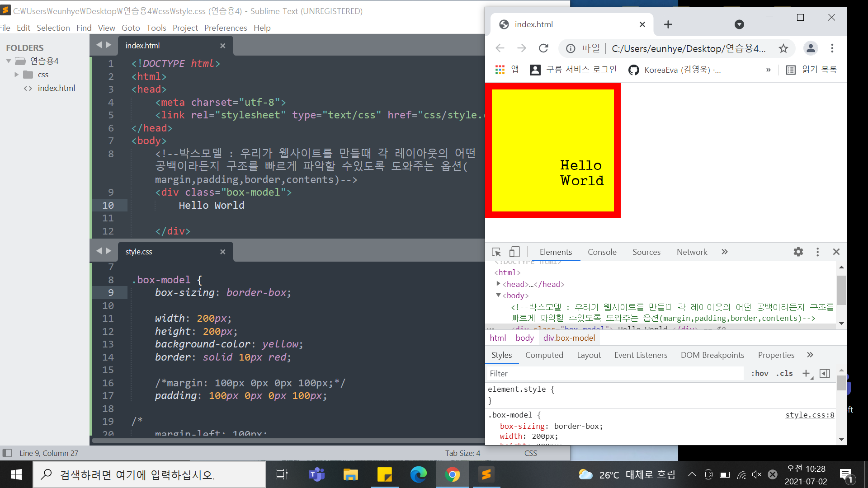
Task: Open the style.css:8 source link
Action: pos(809,415)
